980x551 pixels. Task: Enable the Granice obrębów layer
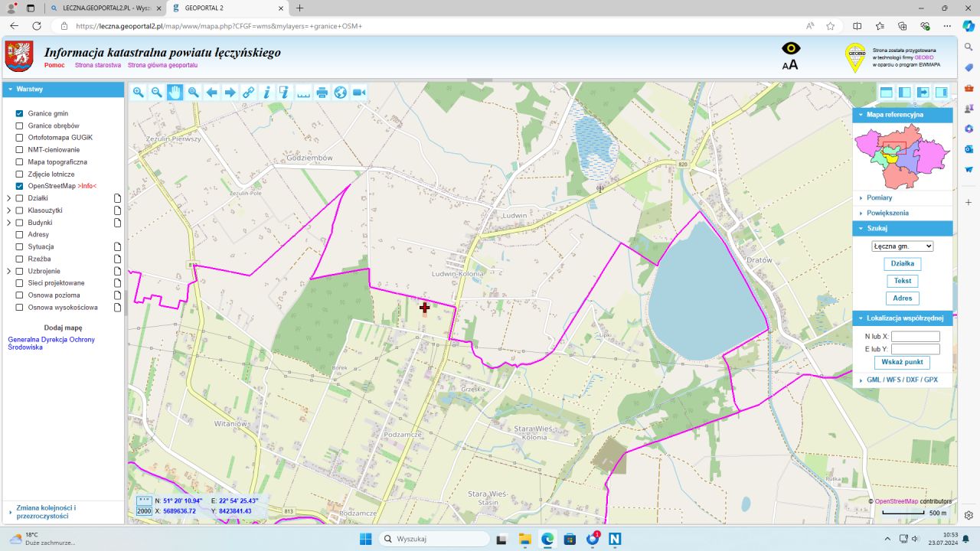pos(20,126)
